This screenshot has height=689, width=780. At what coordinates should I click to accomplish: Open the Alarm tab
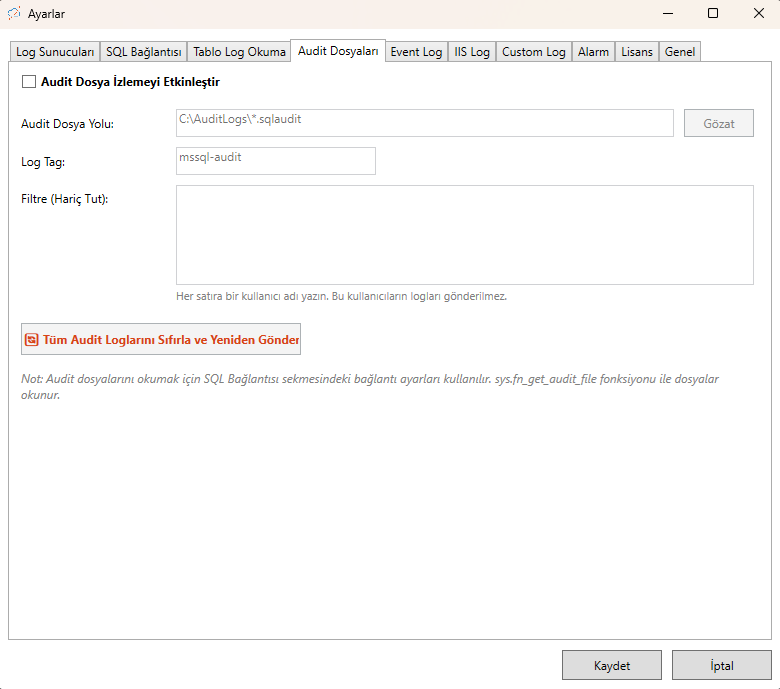tap(593, 52)
